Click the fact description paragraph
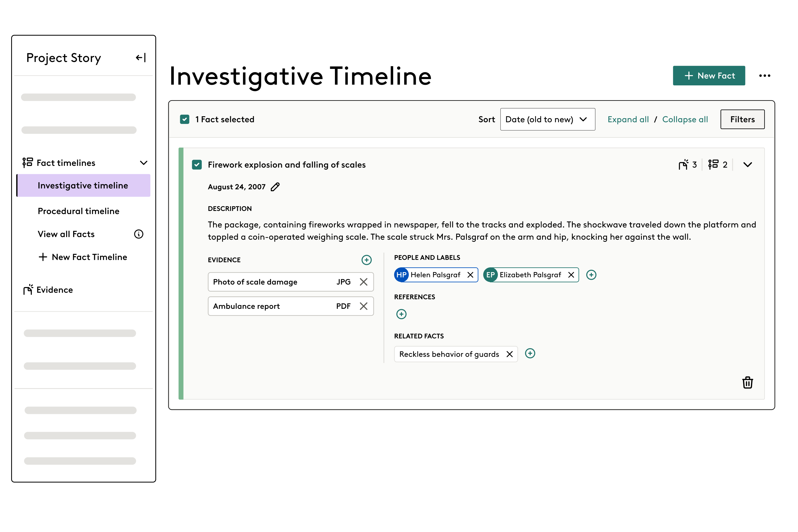798x532 pixels. click(482, 231)
